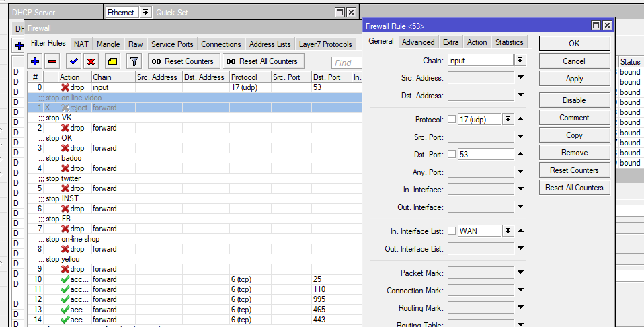Select the stop on line video comment row

pyautogui.click(x=194, y=98)
